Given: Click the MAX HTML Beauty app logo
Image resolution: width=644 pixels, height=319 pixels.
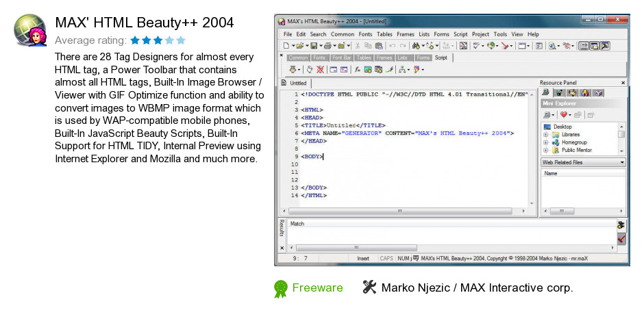Looking at the screenshot, I should pyautogui.click(x=30, y=29).
